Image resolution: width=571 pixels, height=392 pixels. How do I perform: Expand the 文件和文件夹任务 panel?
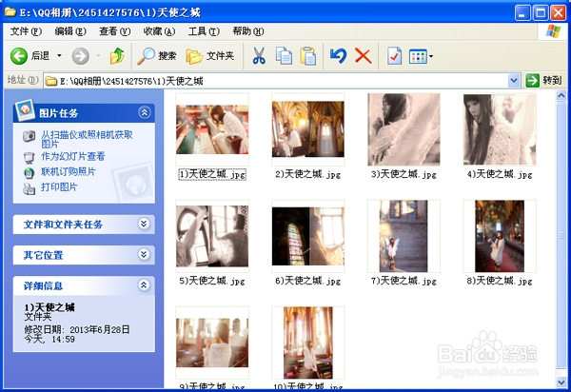[x=145, y=224]
